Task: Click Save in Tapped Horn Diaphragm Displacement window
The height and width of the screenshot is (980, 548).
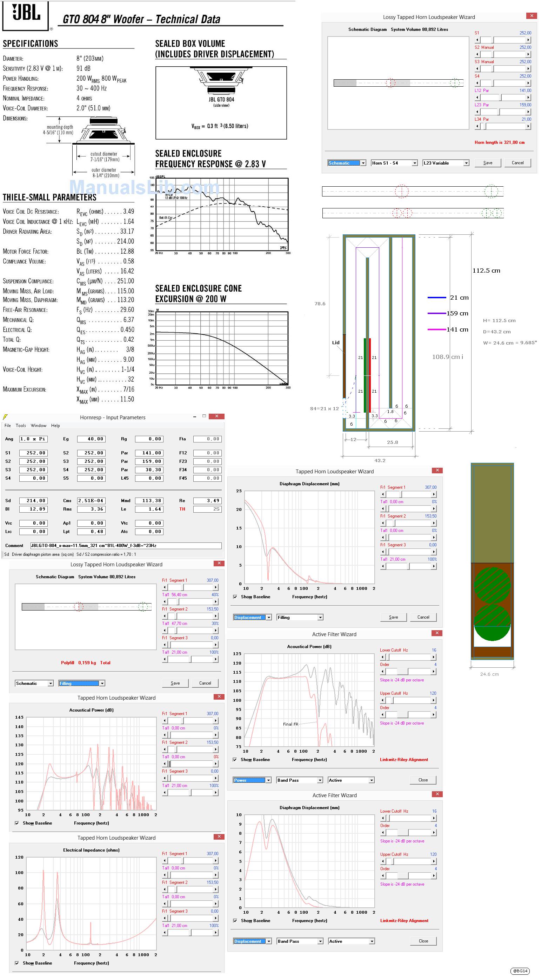Action: point(394,618)
